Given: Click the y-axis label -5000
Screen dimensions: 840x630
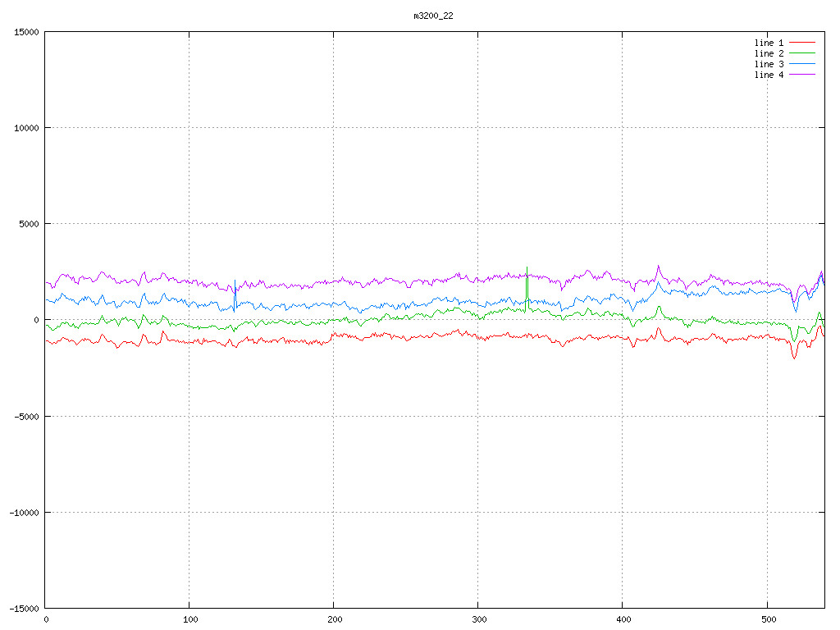Looking at the screenshot, I should point(27,417).
